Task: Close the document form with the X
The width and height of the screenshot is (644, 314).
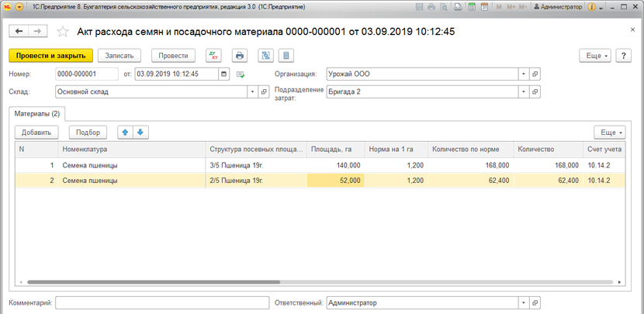Action: click(x=632, y=29)
